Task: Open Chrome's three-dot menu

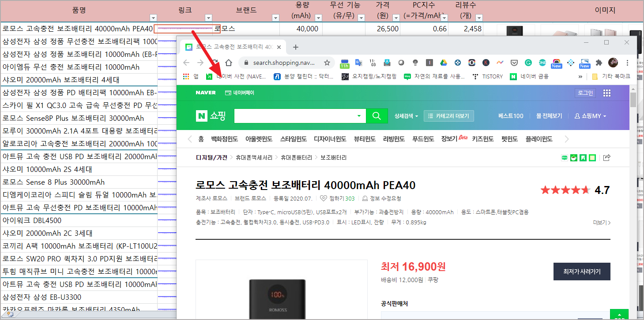Action: pos(627,63)
